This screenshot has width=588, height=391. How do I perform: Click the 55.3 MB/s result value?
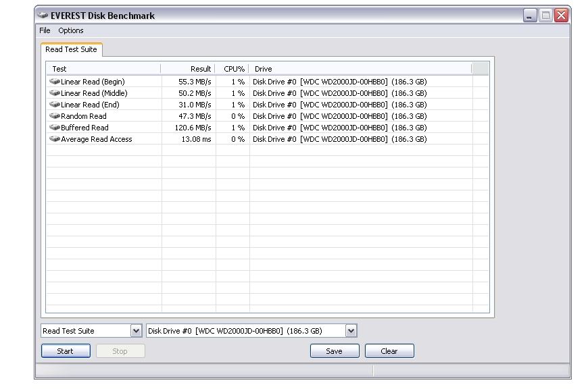(x=195, y=82)
